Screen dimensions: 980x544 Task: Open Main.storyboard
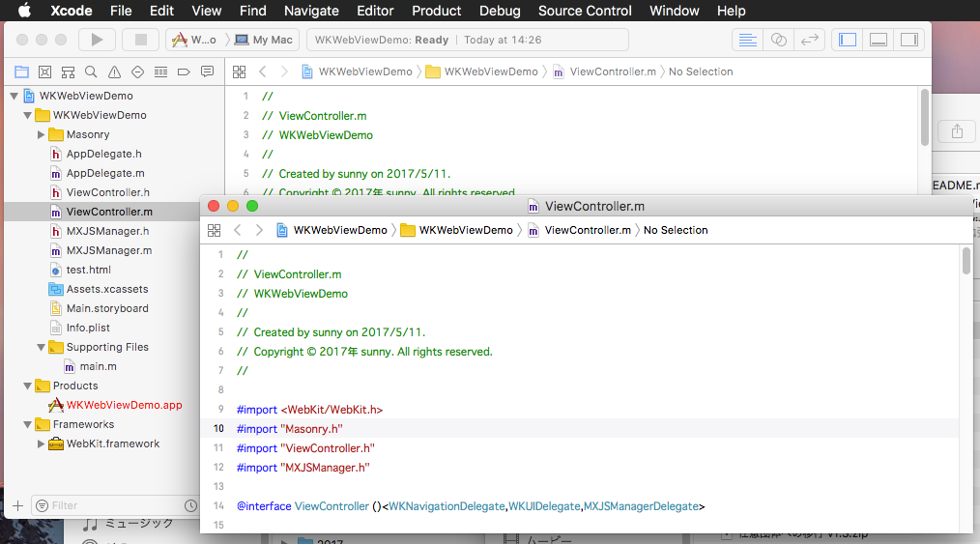[107, 308]
